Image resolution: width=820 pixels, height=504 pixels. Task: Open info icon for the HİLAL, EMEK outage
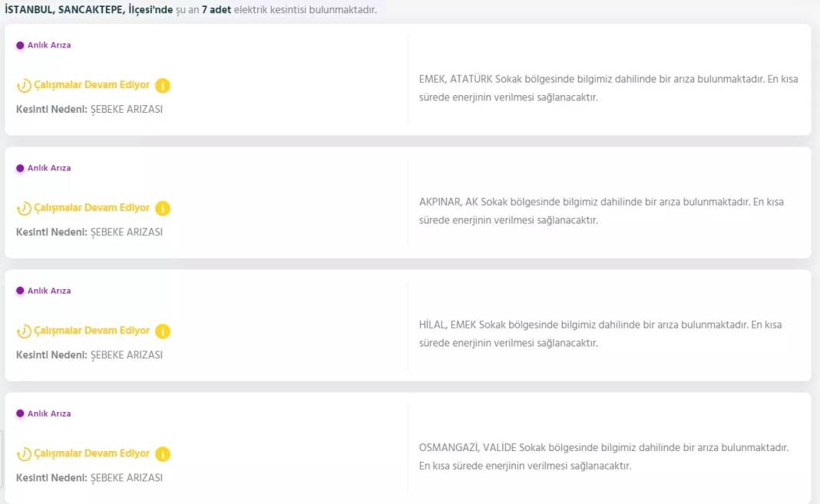click(x=162, y=331)
